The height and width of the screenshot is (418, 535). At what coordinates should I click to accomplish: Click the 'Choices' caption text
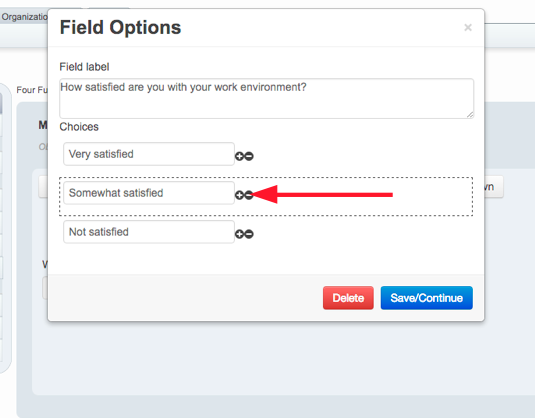click(79, 127)
